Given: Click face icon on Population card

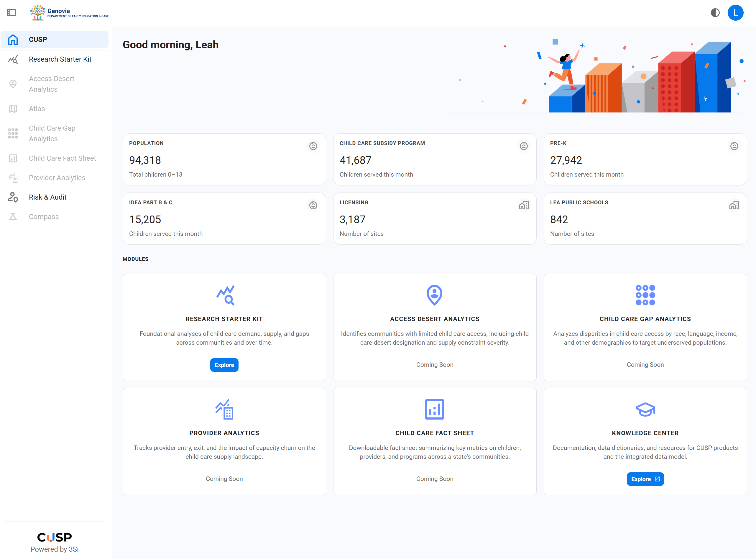Looking at the screenshot, I should tap(313, 146).
